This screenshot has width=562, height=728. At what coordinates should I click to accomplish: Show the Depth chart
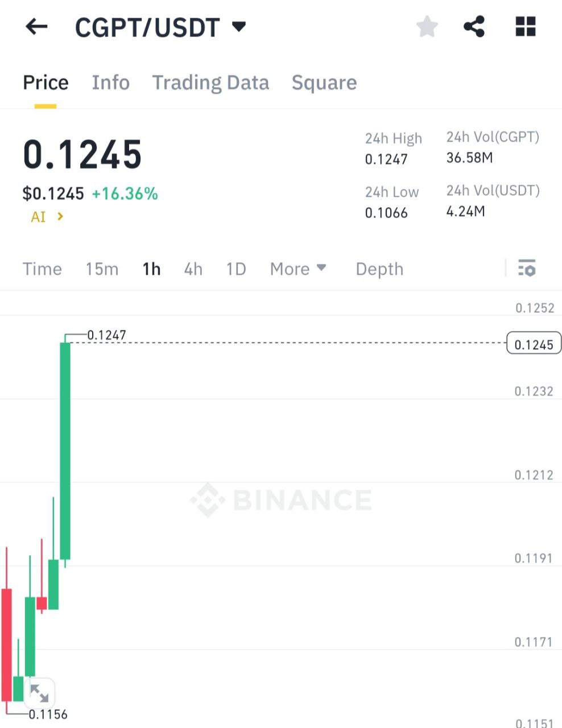(x=379, y=268)
